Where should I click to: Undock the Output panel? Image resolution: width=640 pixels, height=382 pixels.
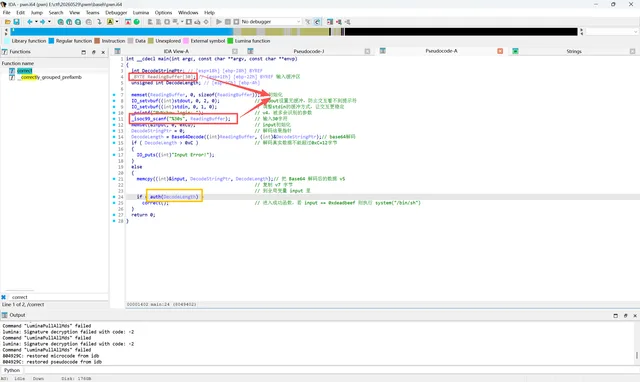(625, 315)
